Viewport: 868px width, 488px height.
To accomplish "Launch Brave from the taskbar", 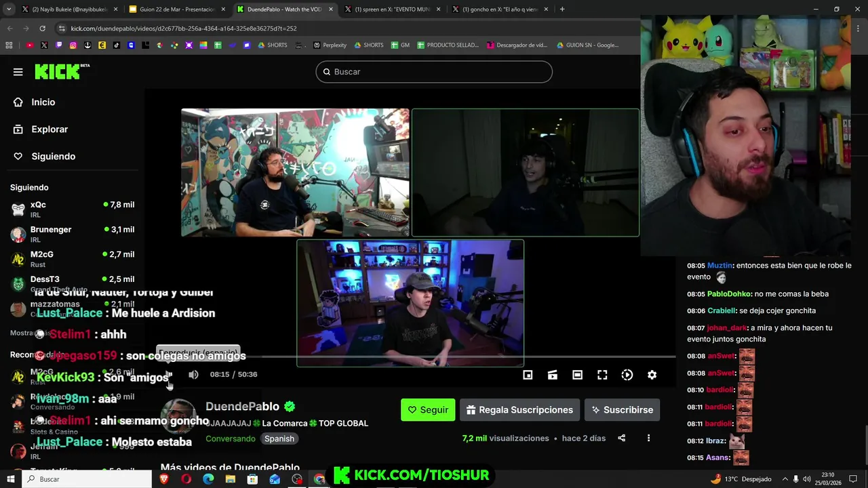I will 164,479.
